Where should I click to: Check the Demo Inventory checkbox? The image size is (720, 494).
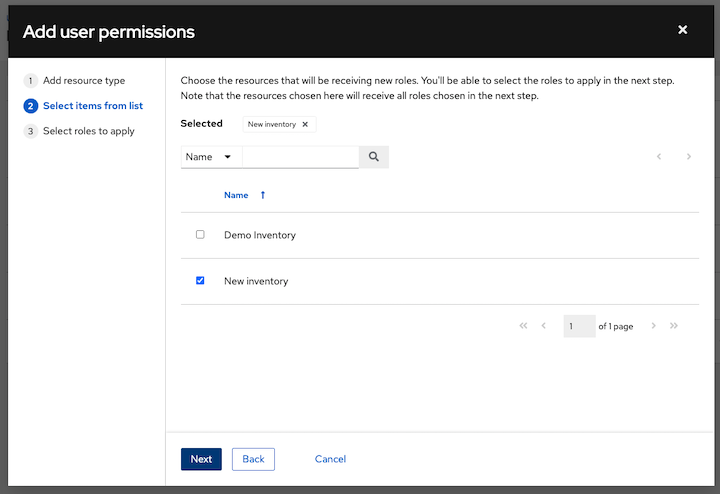pyautogui.click(x=200, y=235)
